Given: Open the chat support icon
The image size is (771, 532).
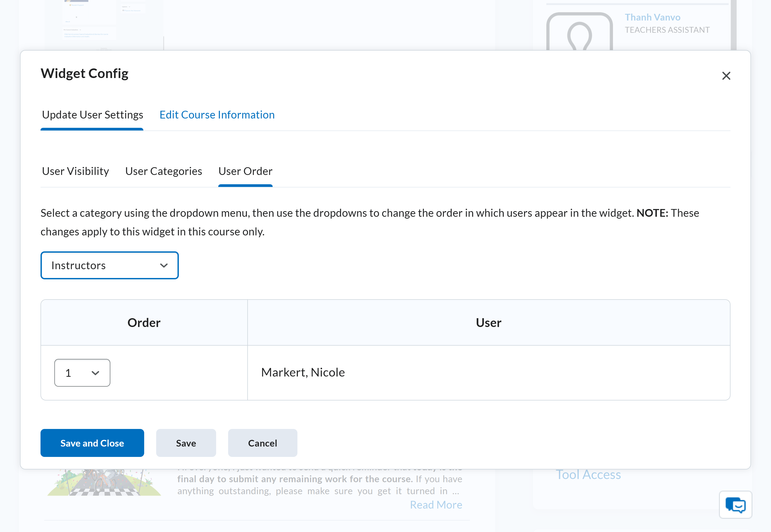Looking at the screenshot, I should point(735,505).
